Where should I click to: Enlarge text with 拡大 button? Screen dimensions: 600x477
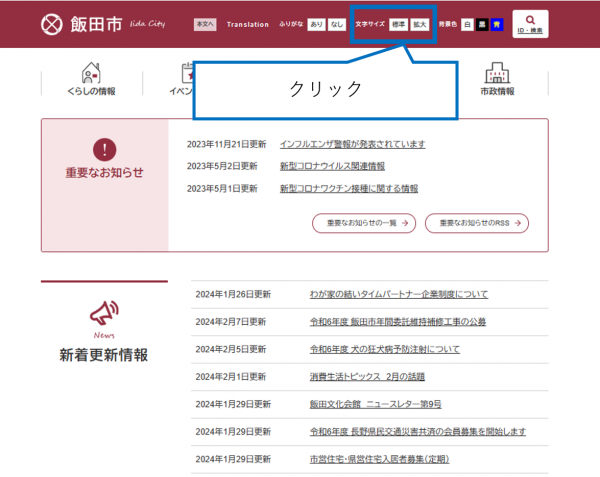point(421,24)
